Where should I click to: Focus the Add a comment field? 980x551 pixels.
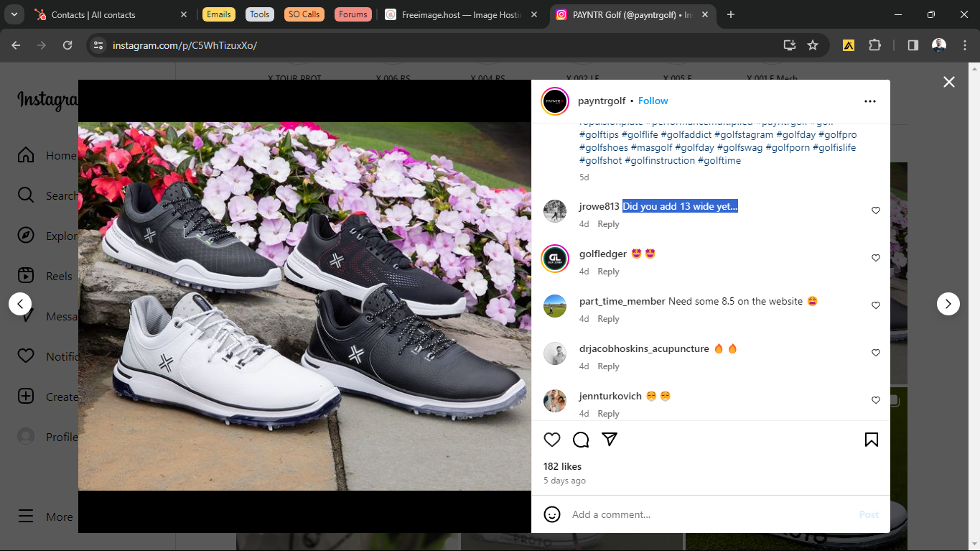pos(711,514)
